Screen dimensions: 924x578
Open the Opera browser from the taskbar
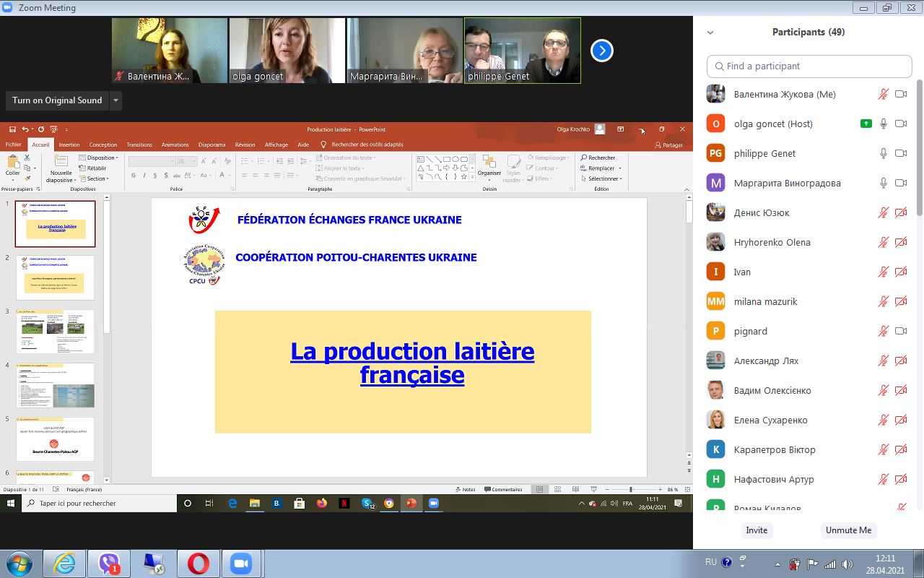199,563
